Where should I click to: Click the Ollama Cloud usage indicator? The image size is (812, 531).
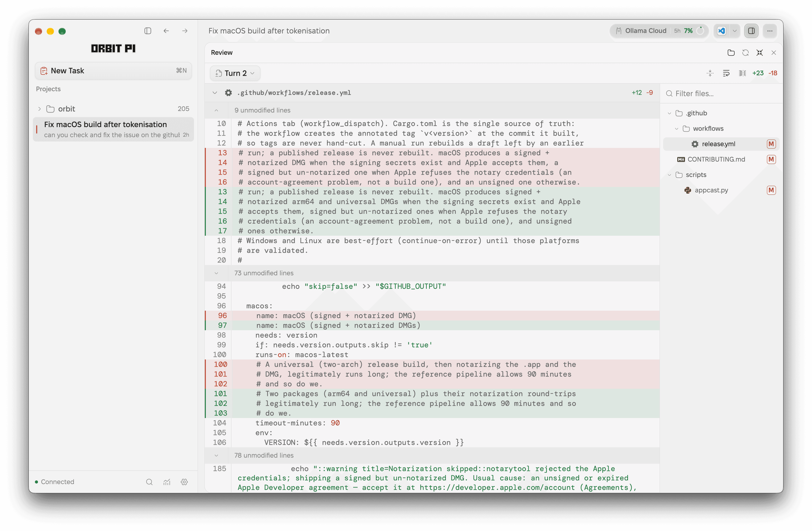[659, 31]
